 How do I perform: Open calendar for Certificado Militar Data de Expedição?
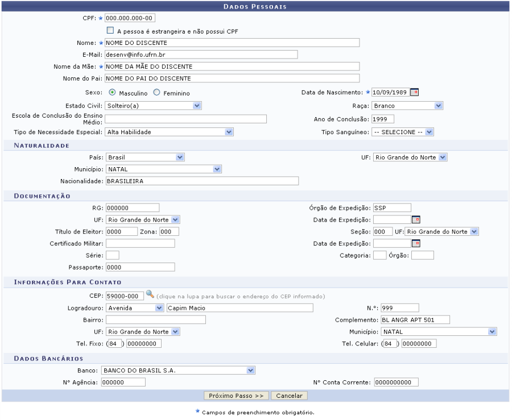pyautogui.click(x=415, y=243)
